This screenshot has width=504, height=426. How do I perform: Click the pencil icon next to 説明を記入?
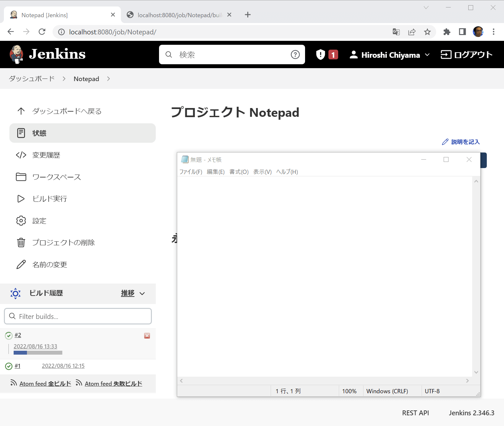[x=445, y=142]
